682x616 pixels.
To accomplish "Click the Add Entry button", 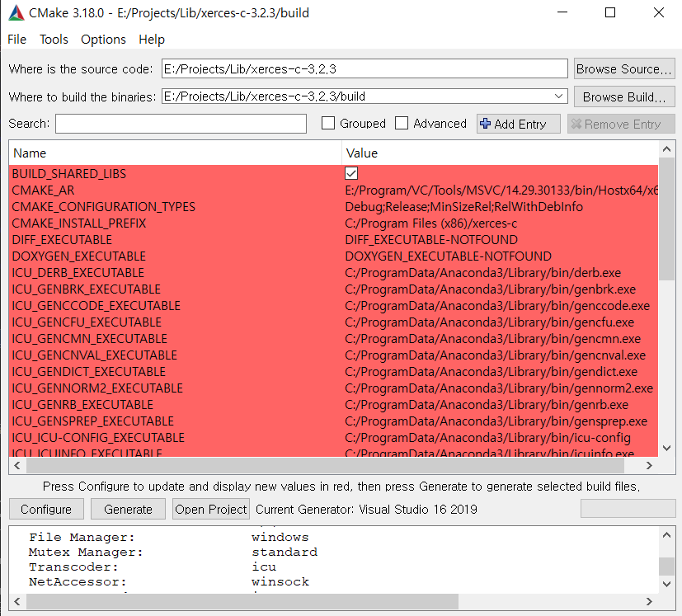I will click(x=519, y=124).
